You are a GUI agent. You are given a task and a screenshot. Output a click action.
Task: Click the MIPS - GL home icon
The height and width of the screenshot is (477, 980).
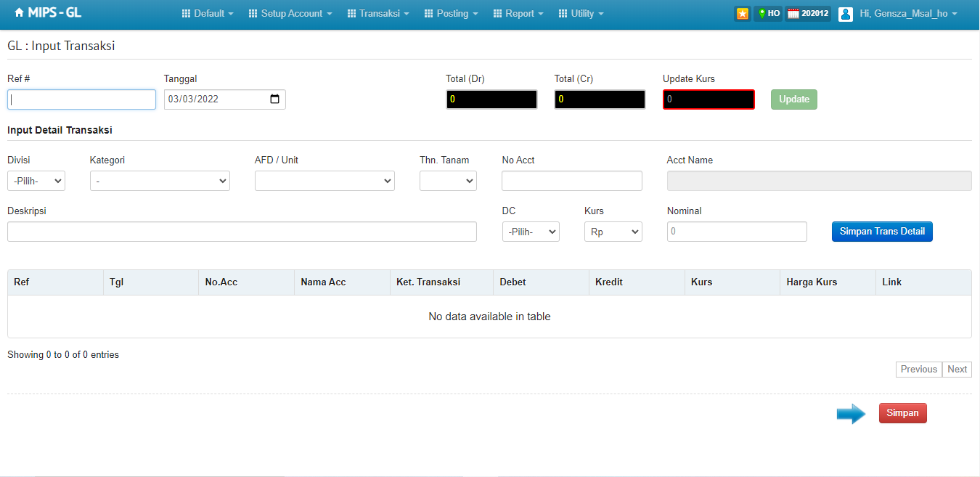(x=19, y=13)
